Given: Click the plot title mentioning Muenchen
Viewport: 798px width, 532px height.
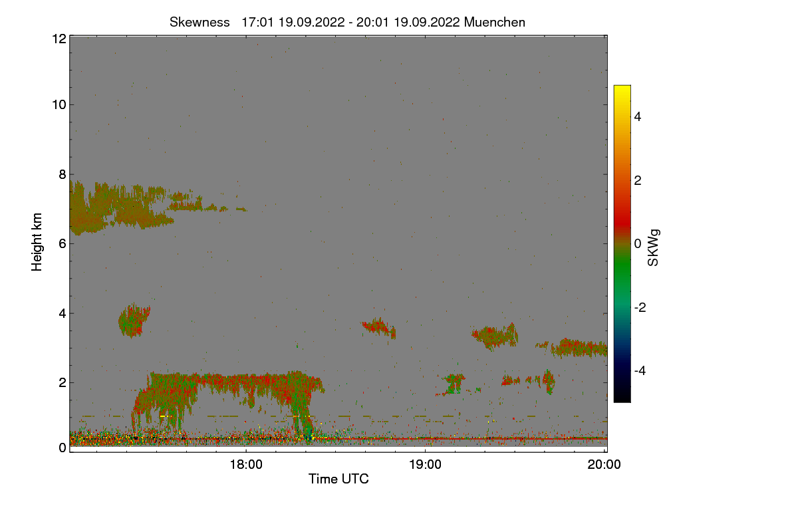Looking at the screenshot, I should click(x=347, y=22).
